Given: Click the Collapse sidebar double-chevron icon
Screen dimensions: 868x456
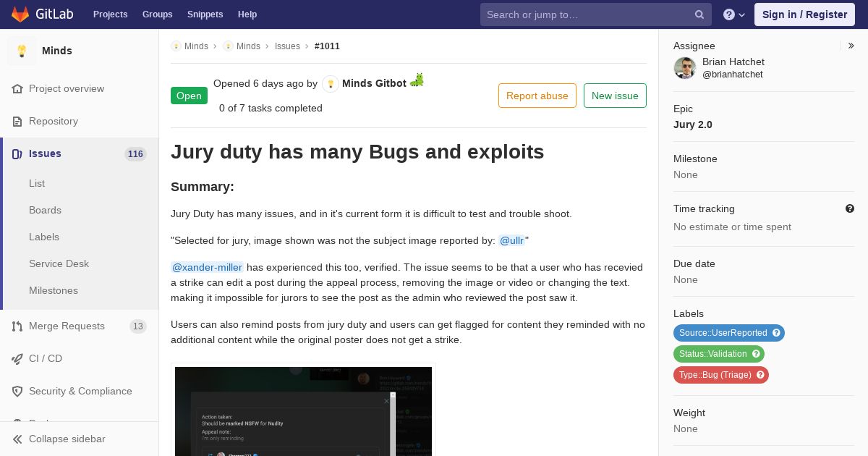Looking at the screenshot, I should click(17, 439).
